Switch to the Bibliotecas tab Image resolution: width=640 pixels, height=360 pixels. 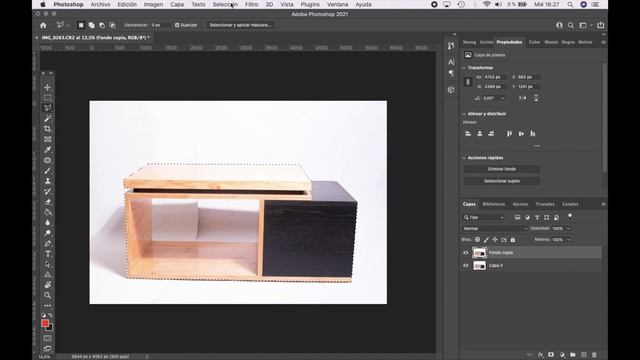point(494,204)
